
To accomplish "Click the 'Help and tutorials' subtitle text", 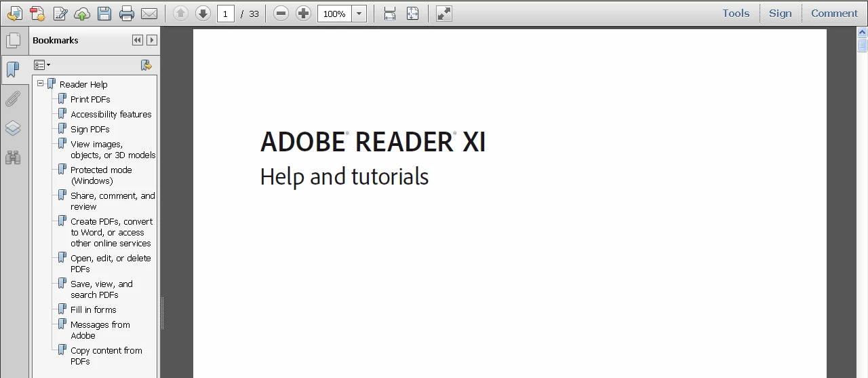I will pos(344,177).
